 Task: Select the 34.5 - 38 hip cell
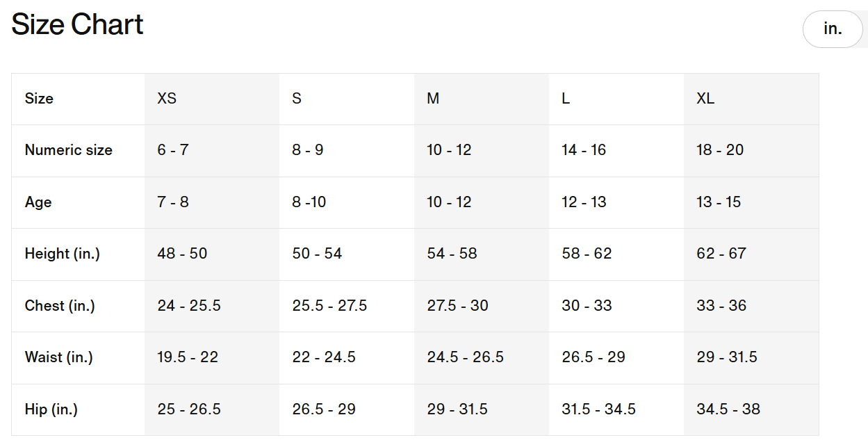[x=751, y=409]
